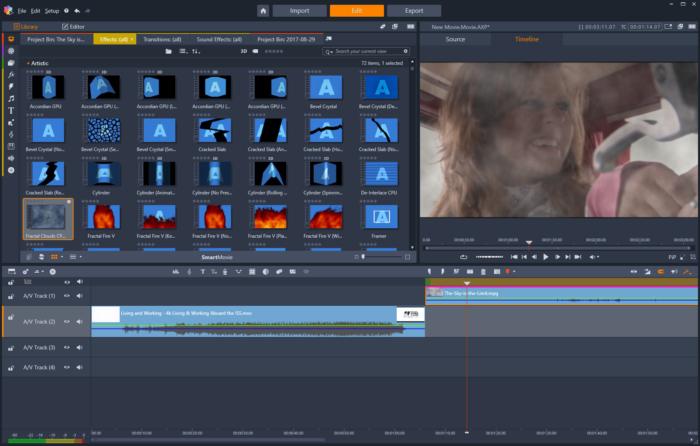Switch to the Transitions (all) tab

tap(162, 39)
